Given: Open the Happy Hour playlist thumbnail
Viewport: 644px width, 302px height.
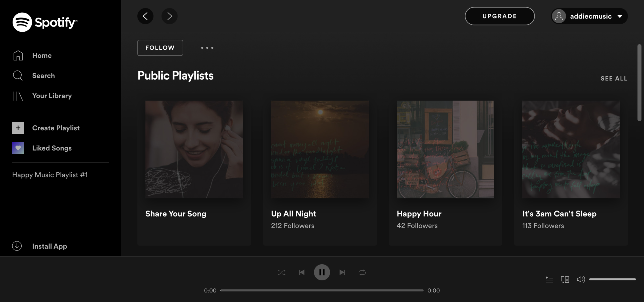Looking at the screenshot, I should [x=445, y=149].
